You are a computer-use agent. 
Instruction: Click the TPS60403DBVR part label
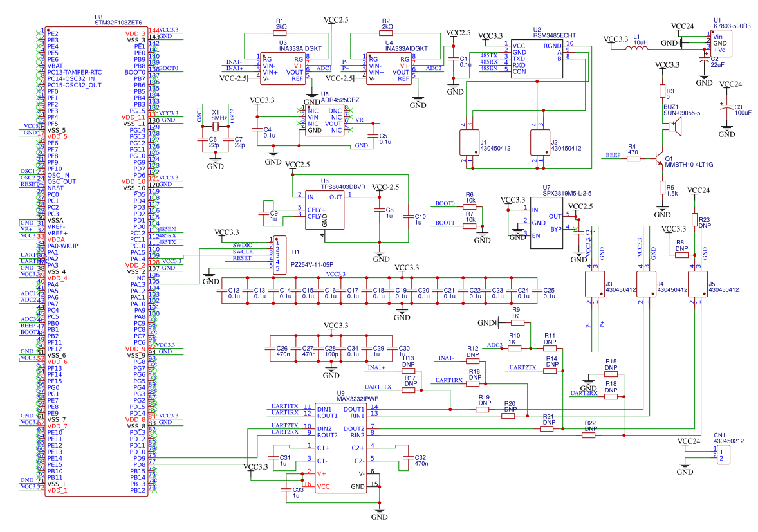tap(343, 187)
